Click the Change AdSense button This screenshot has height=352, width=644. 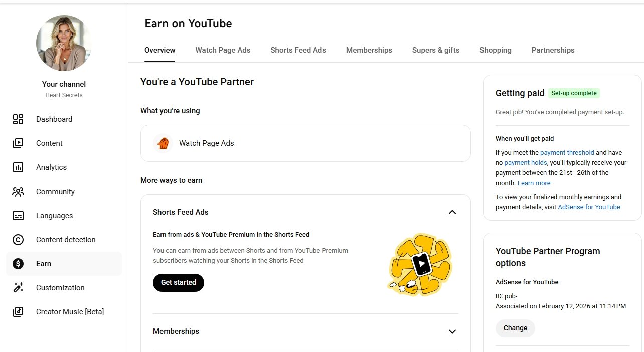pyautogui.click(x=515, y=328)
